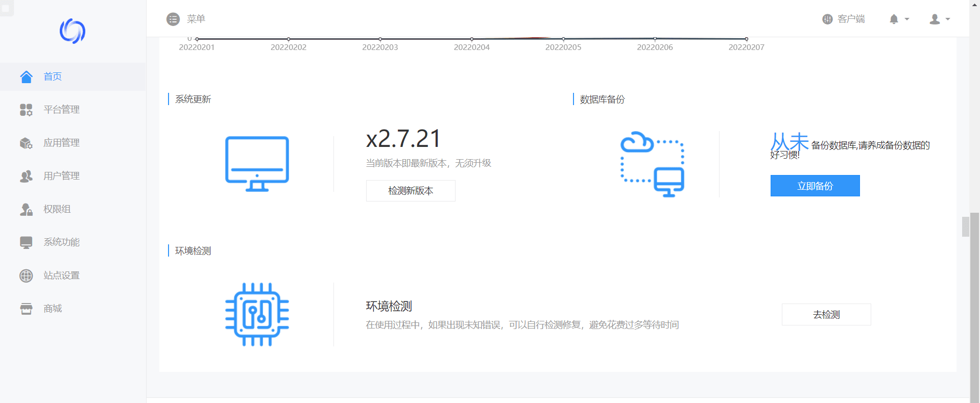Click the blue swirl logo

click(72, 31)
